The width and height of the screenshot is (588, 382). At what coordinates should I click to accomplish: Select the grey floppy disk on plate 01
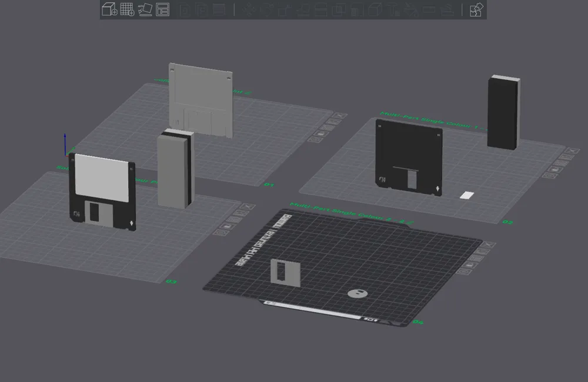[201, 97]
